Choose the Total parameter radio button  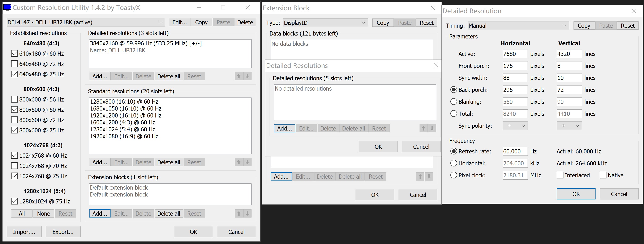[454, 114]
